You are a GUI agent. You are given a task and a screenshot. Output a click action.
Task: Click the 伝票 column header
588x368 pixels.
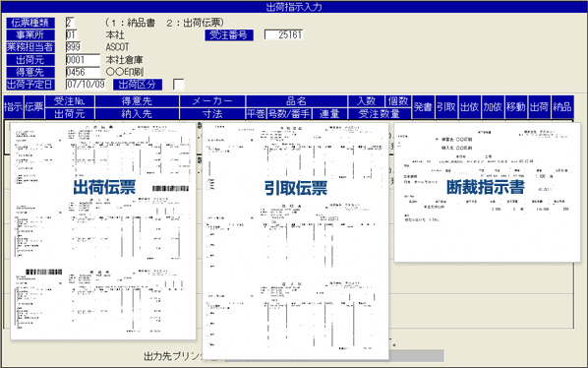point(33,107)
